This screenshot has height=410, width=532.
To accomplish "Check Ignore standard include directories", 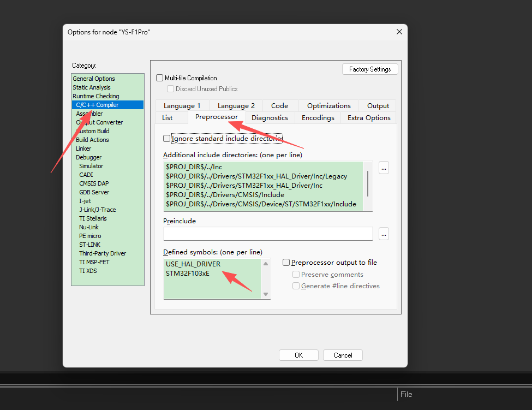I will [x=166, y=139].
